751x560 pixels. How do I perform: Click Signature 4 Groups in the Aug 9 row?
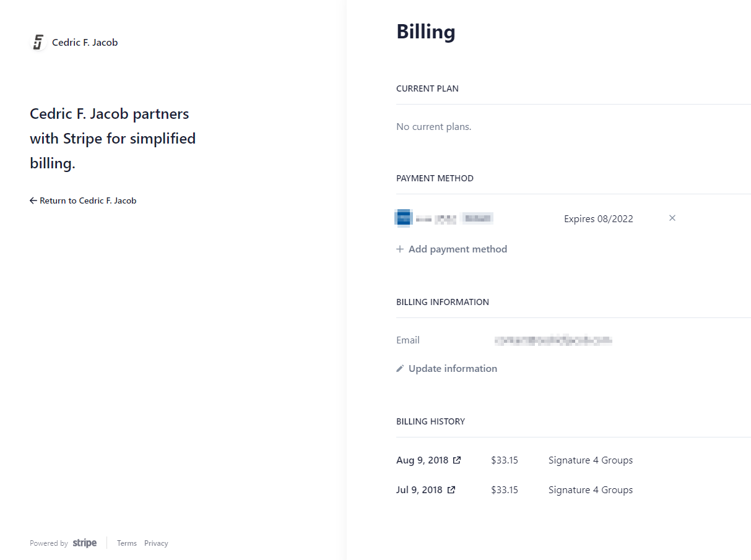click(590, 460)
